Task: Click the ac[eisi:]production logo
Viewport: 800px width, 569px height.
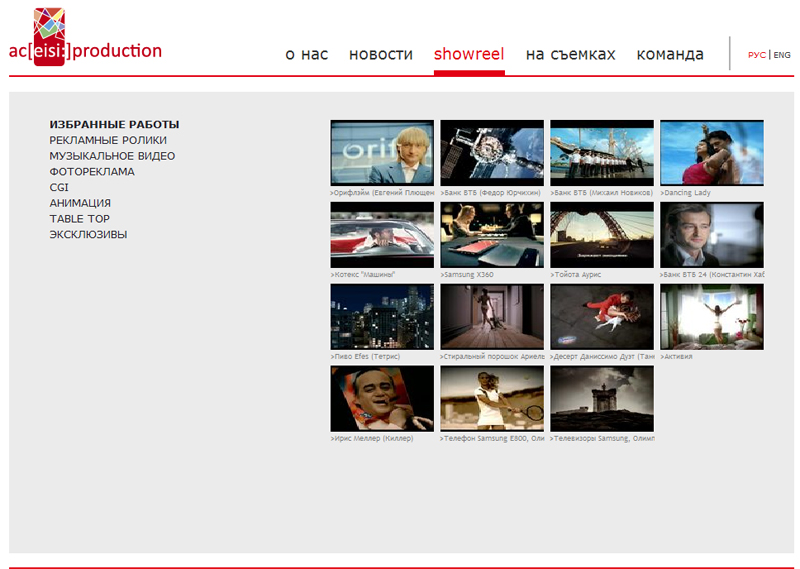Action: click(84, 46)
